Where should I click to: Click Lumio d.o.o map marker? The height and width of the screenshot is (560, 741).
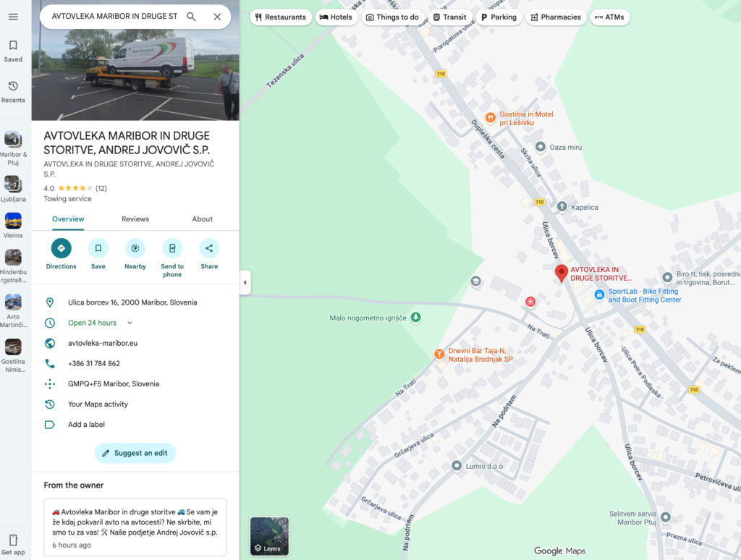pyautogui.click(x=457, y=465)
